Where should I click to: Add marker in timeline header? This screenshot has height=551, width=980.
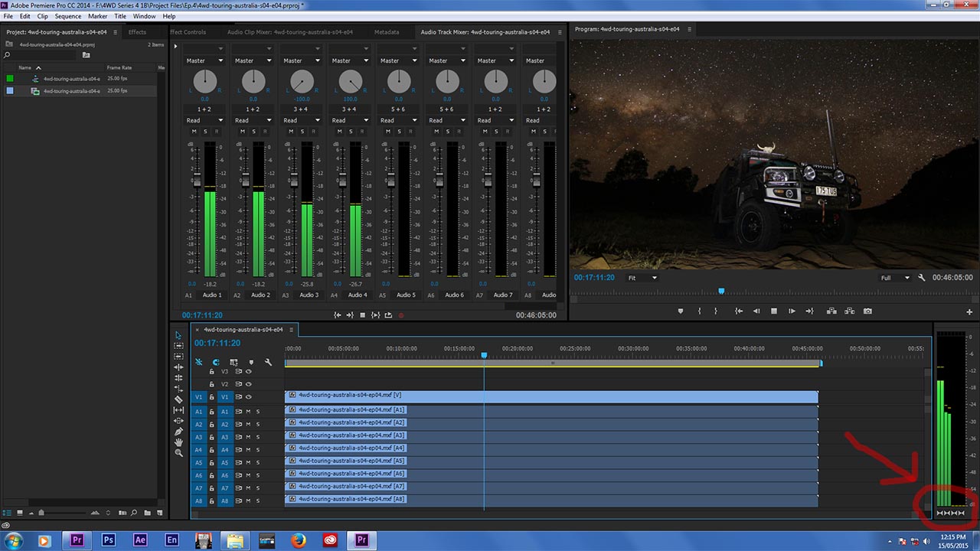click(x=251, y=362)
